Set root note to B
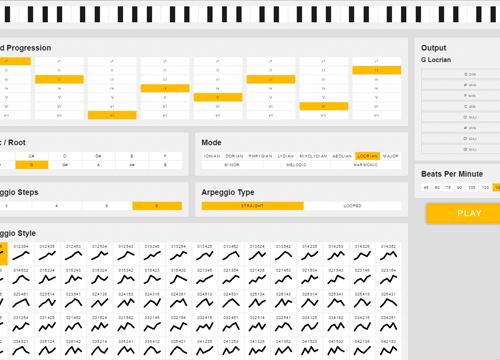Screen dimensions: 500x360 click(x=165, y=165)
